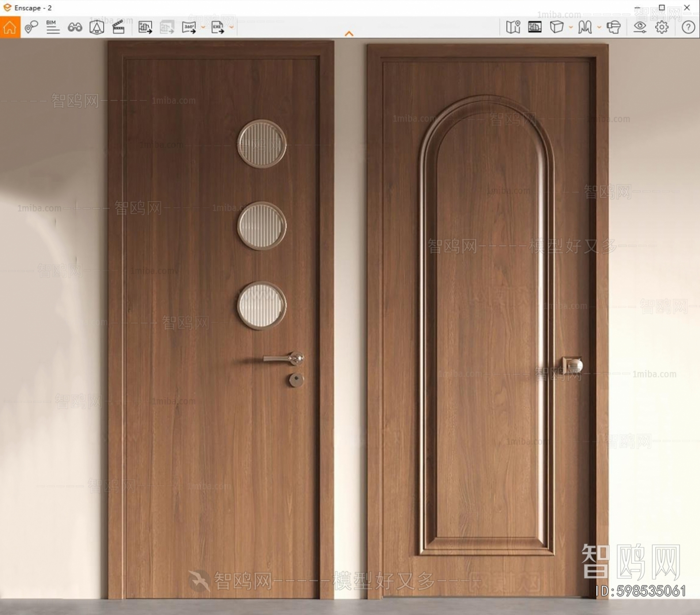The image size is (700, 615).
Task: Click the Enscape logo in title bar
Action: tap(7, 8)
